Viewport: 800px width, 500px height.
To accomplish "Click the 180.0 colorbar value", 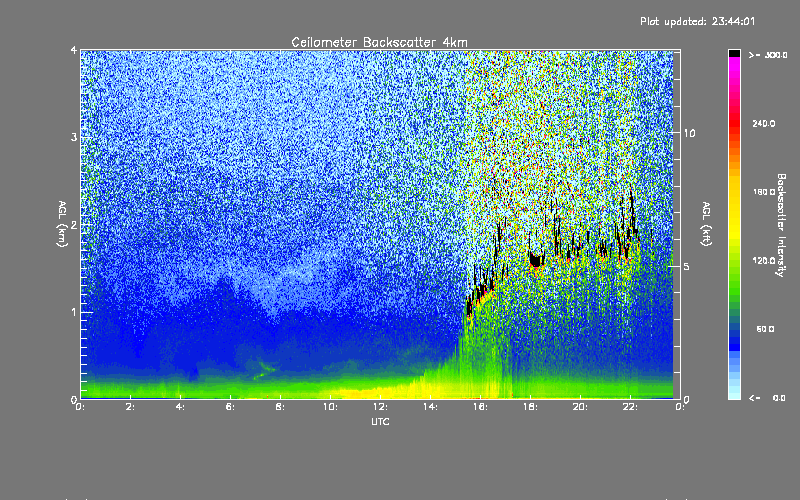I will pyautogui.click(x=764, y=192).
